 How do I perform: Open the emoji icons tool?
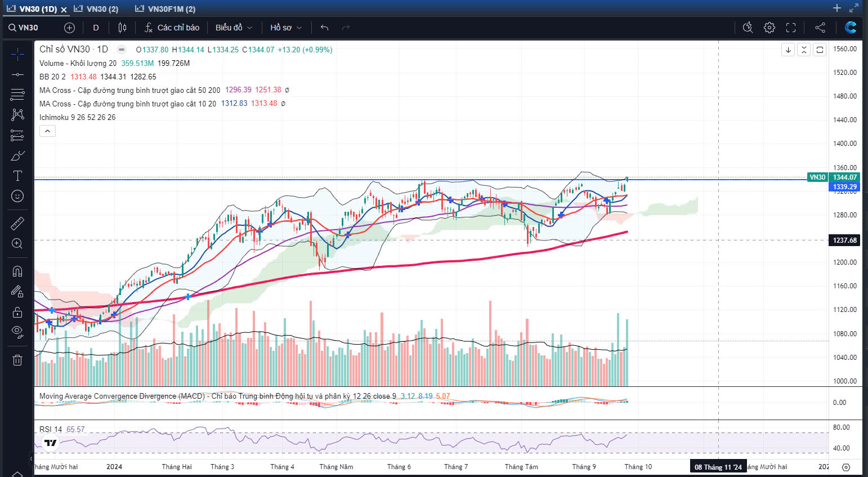[x=17, y=196]
